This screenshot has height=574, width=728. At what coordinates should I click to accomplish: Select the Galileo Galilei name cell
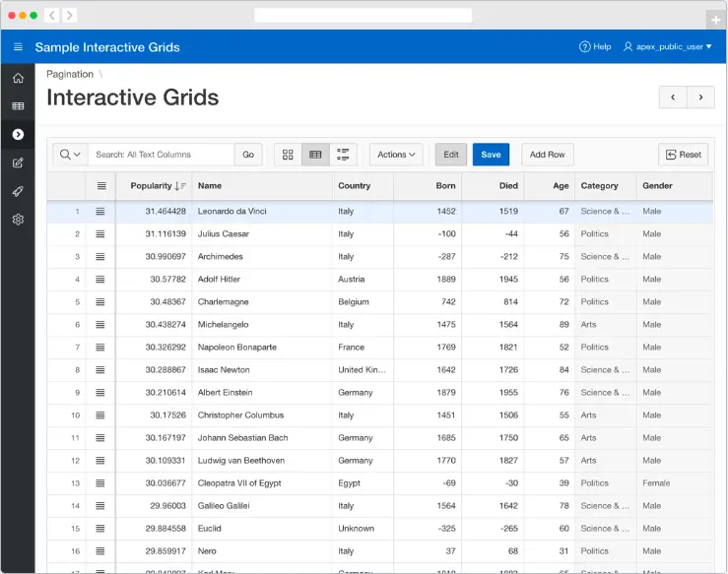tap(262, 506)
